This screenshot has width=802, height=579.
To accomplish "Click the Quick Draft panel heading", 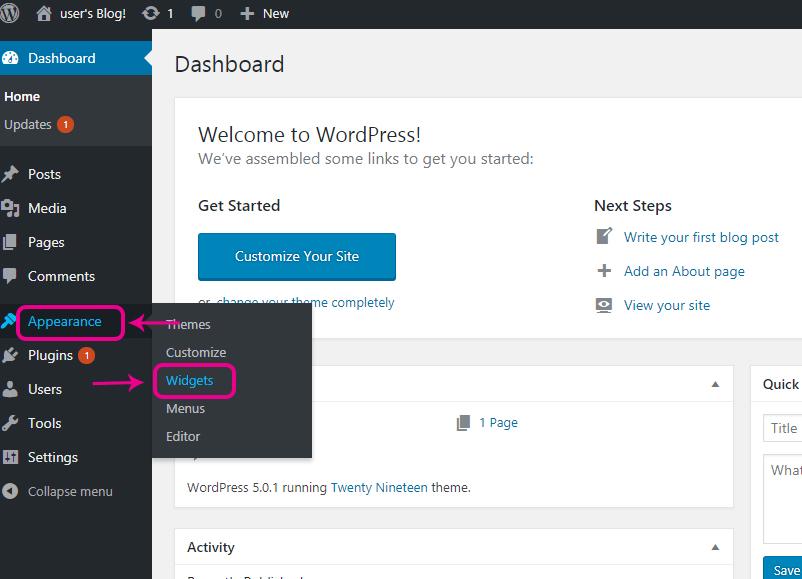I will coord(781,384).
